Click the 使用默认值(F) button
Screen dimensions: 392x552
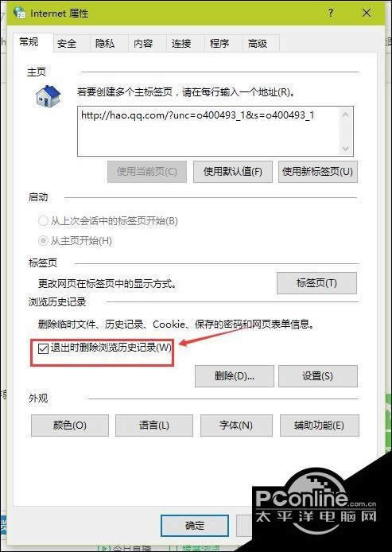pyautogui.click(x=233, y=172)
